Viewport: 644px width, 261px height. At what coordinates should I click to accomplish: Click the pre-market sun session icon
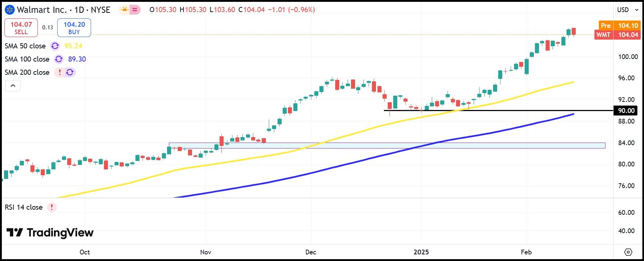124,10
